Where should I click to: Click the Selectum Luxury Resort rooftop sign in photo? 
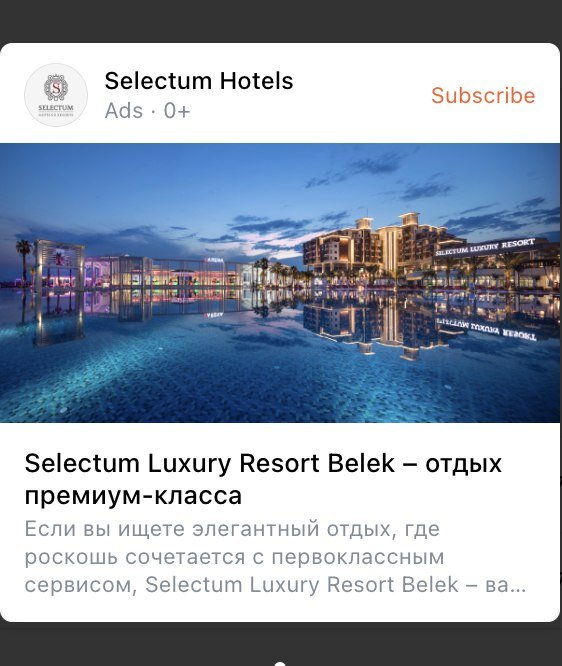485,246
